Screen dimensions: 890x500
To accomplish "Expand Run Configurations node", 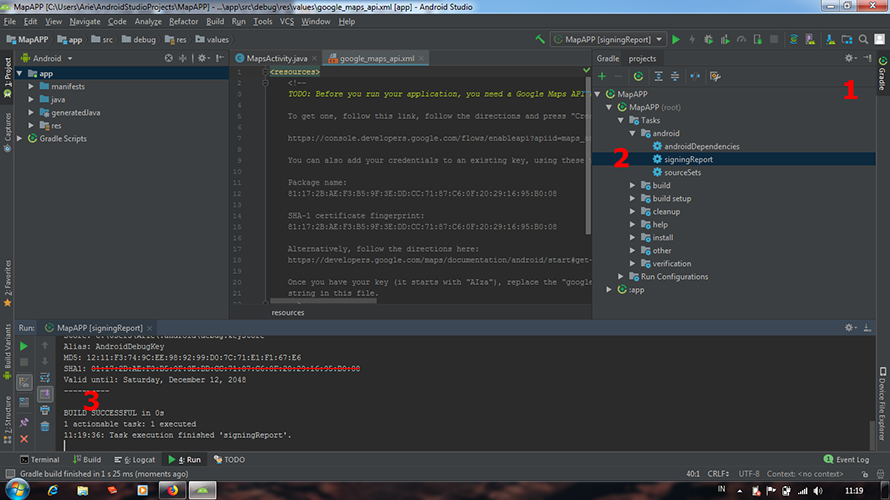I will (621, 277).
